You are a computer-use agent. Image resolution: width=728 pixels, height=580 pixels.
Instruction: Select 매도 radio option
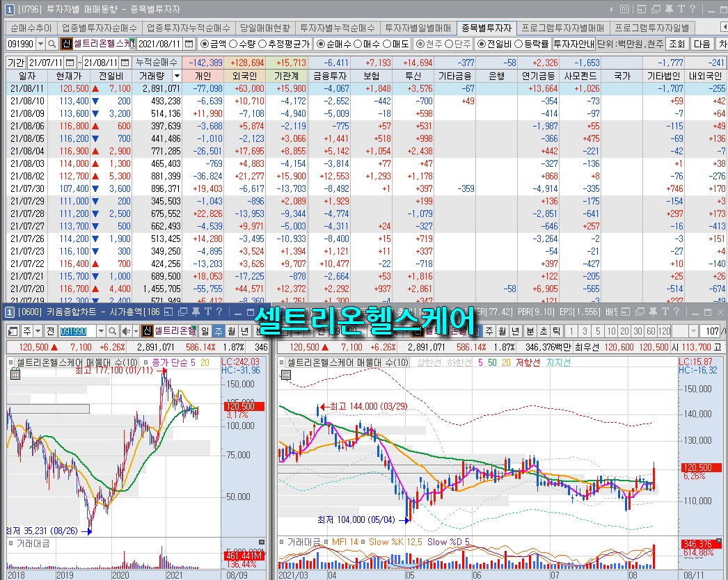(x=387, y=44)
